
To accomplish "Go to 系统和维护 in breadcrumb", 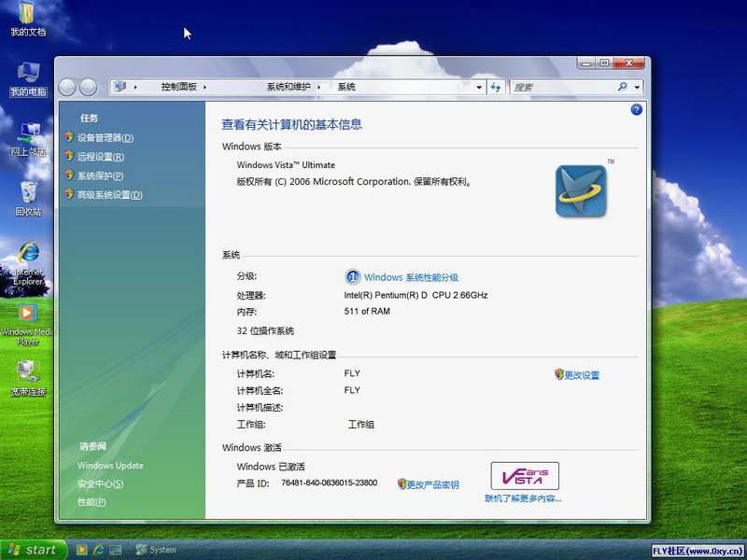I will coord(289,87).
